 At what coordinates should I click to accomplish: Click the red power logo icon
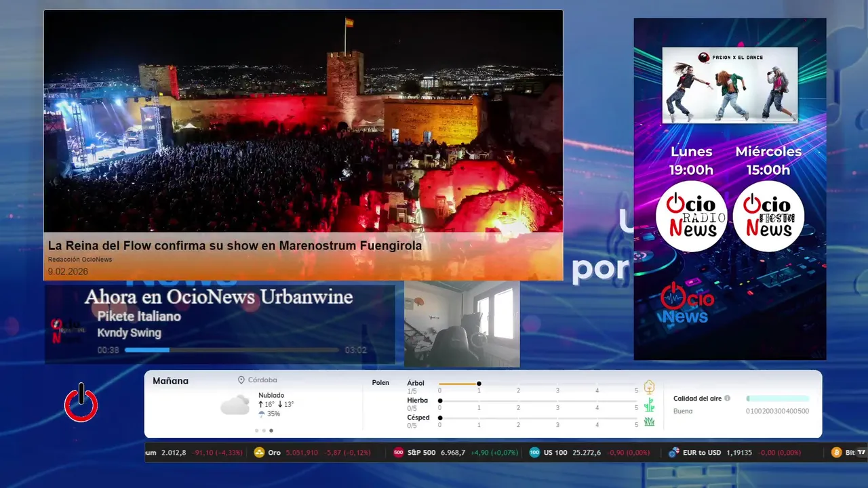[x=81, y=404]
